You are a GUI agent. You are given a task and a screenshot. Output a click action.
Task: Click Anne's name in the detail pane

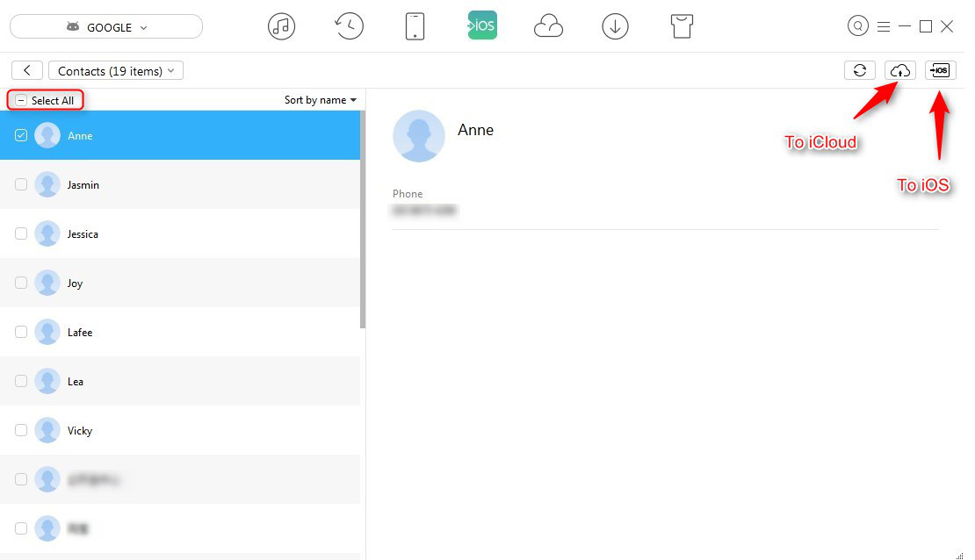pyautogui.click(x=476, y=130)
